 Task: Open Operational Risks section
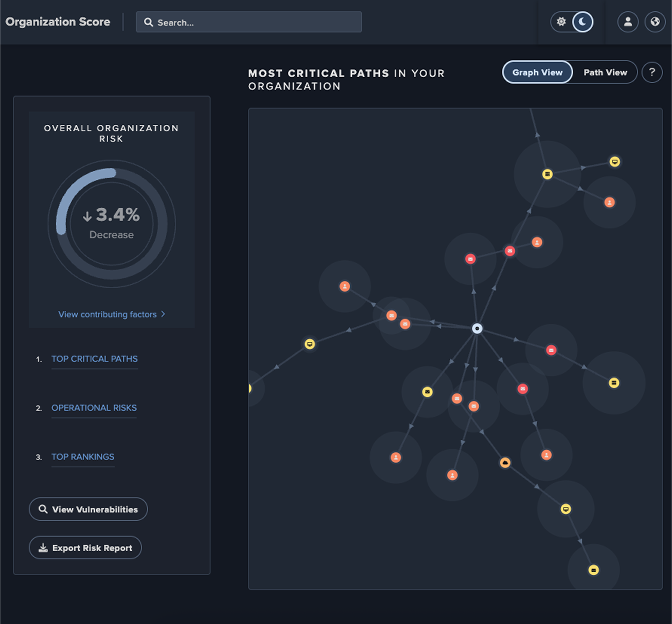point(94,408)
